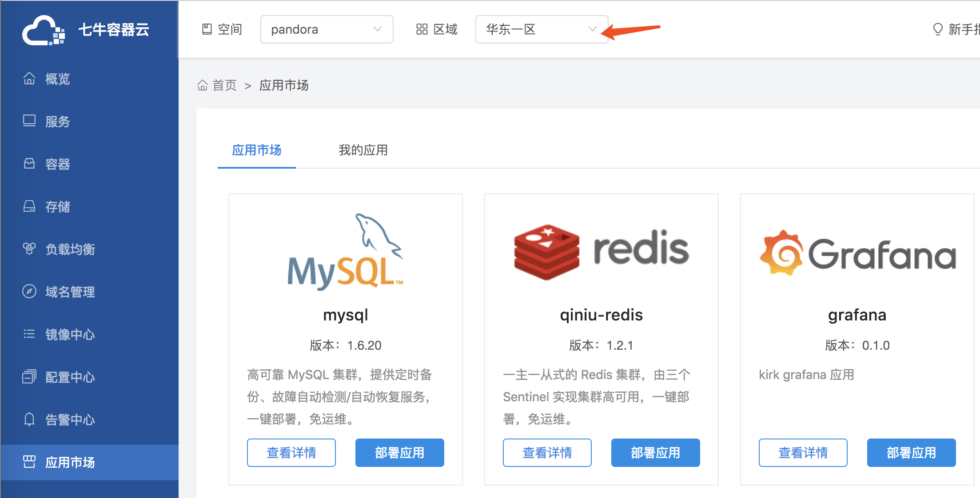The height and width of the screenshot is (498, 980).
Task: Open 域名管理 in the sidebar menu
Action: click(x=90, y=292)
